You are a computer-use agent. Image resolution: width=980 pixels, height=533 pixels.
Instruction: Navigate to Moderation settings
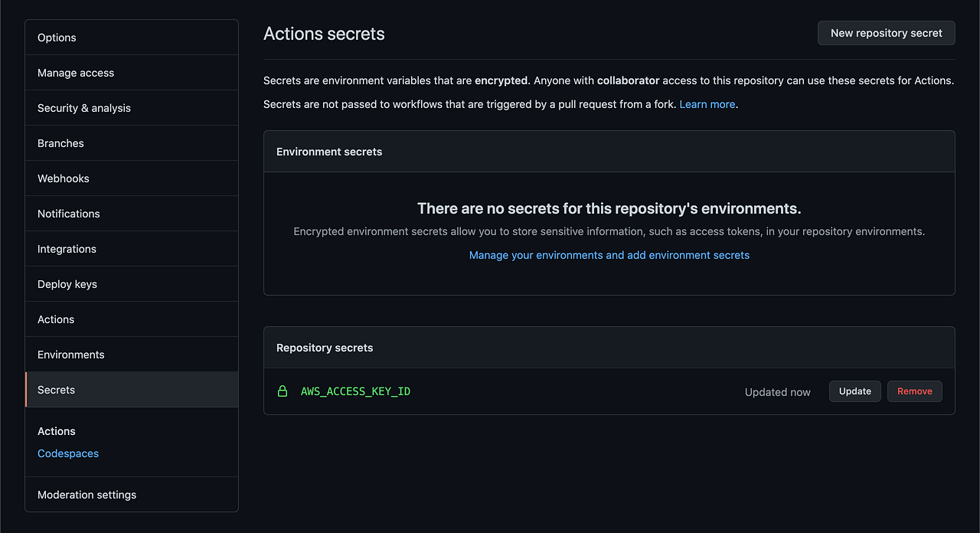(x=87, y=494)
